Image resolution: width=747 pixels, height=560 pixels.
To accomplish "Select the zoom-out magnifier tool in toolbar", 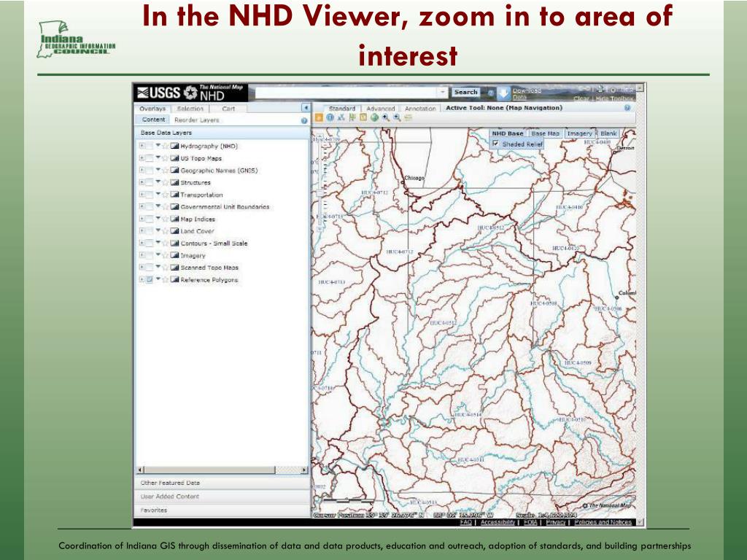I will point(397,117).
